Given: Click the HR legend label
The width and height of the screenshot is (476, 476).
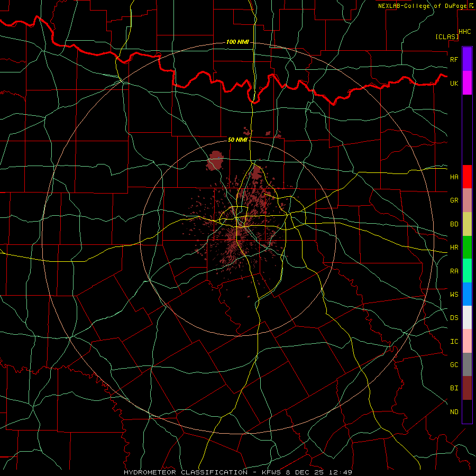Looking at the screenshot, I should click(454, 248).
